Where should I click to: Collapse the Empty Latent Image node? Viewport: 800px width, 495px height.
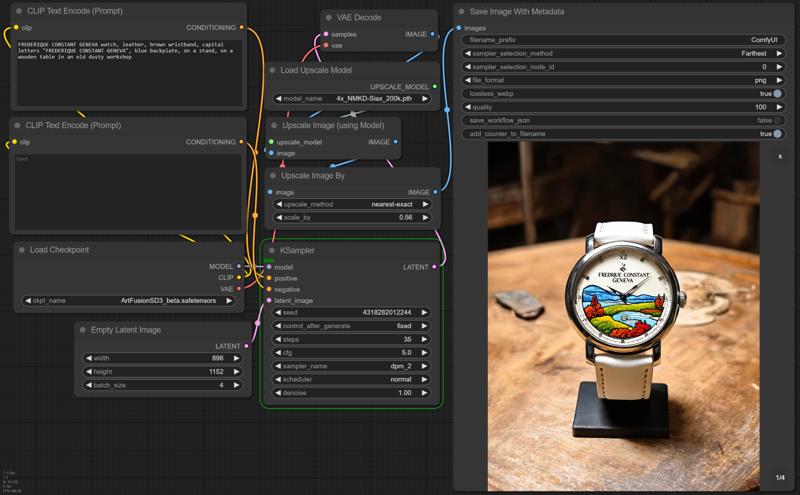84,329
